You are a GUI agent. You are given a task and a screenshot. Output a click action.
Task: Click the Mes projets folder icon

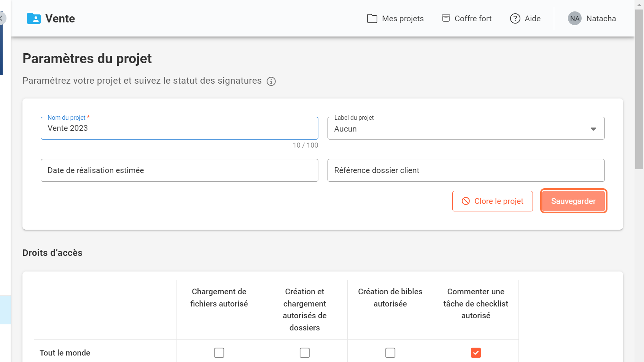pyautogui.click(x=372, y=19)
